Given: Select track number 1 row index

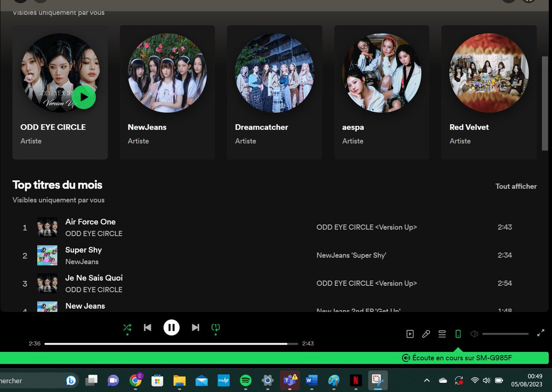Looking at the screenshot, I should pos(25,227).
